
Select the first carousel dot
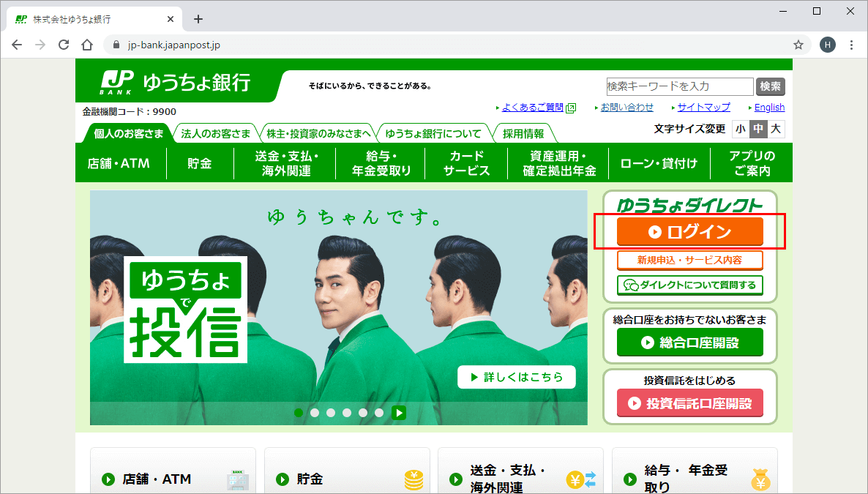coord(299,413)
